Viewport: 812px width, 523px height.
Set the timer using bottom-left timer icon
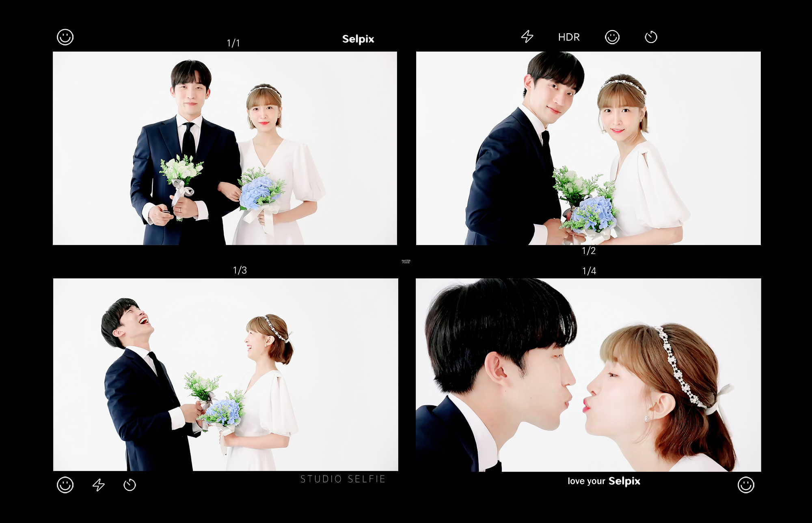130,485
